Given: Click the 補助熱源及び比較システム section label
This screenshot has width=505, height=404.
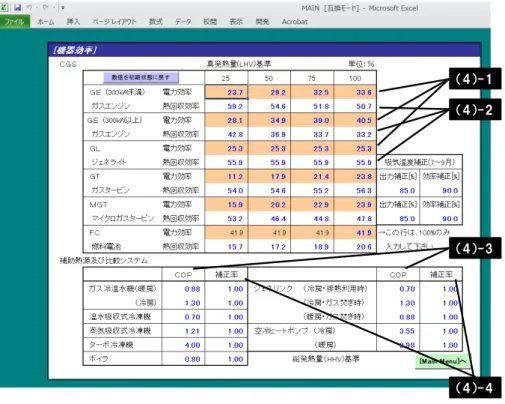Looking at the screenshot, I should (103, 260).
